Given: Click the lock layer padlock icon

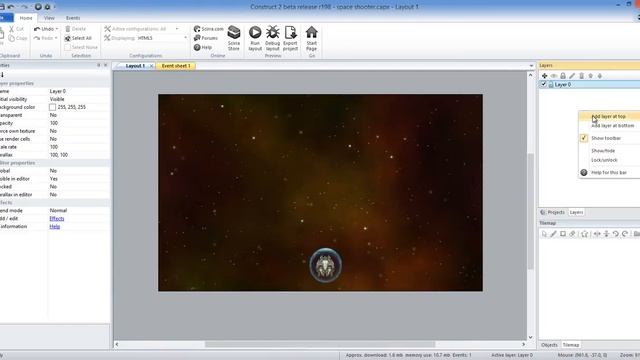Looking at the screenshot, I should 563,76.
